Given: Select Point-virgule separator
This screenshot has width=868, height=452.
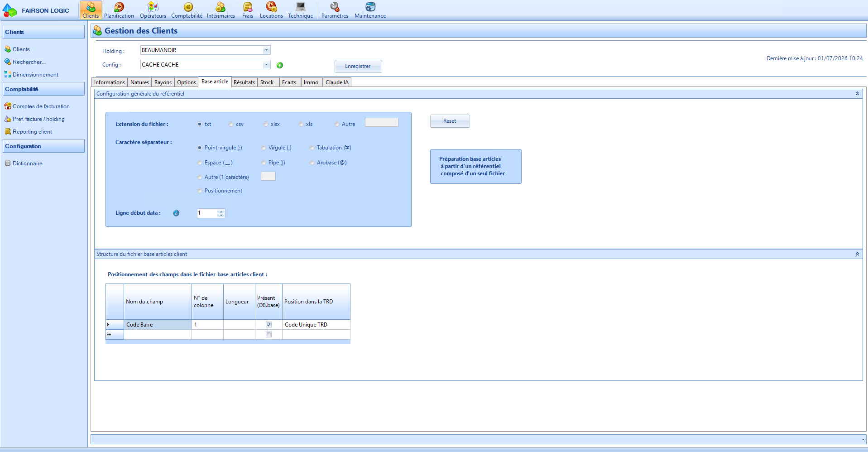Looking at the screenshot, I should coord(200,148).
